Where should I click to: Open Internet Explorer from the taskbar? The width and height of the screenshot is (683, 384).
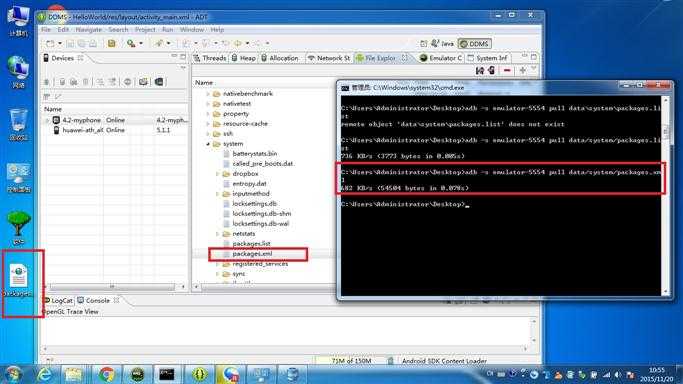point(44,374)
